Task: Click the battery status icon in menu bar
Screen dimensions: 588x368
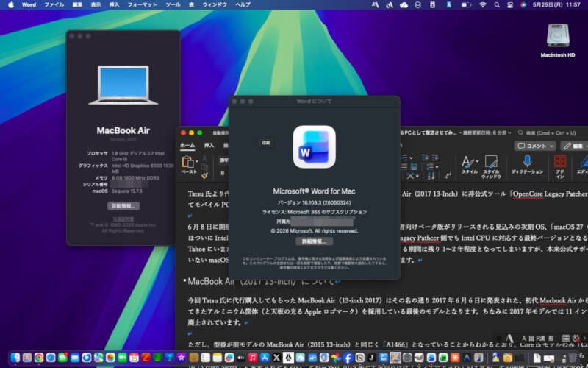Action: click(466, 5)
